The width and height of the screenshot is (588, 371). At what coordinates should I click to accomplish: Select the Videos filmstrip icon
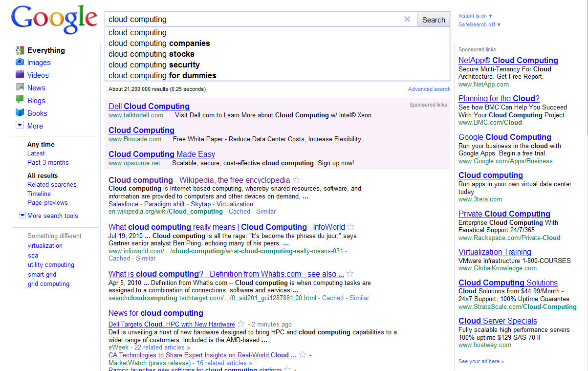pyautogui.click(x=20, y=75)
